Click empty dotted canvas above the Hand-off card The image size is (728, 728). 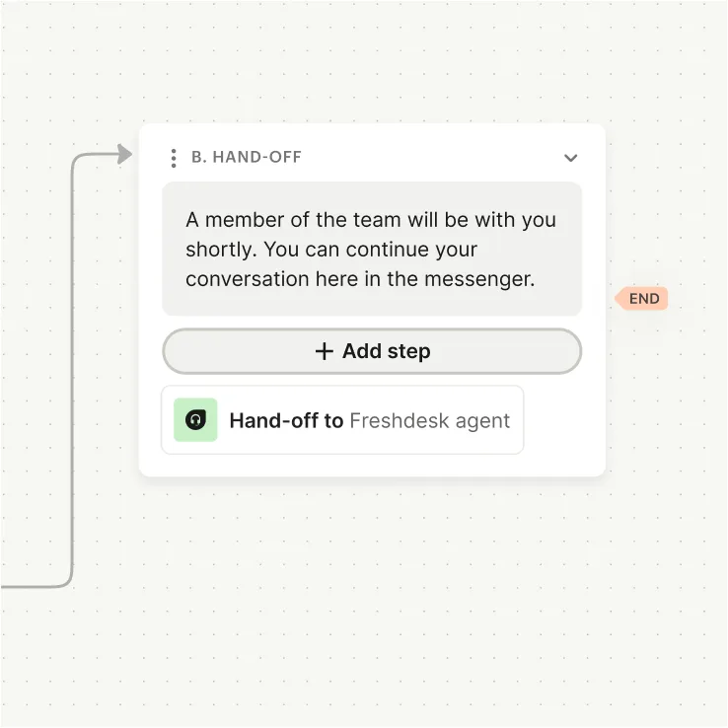[x=375, y=59]
